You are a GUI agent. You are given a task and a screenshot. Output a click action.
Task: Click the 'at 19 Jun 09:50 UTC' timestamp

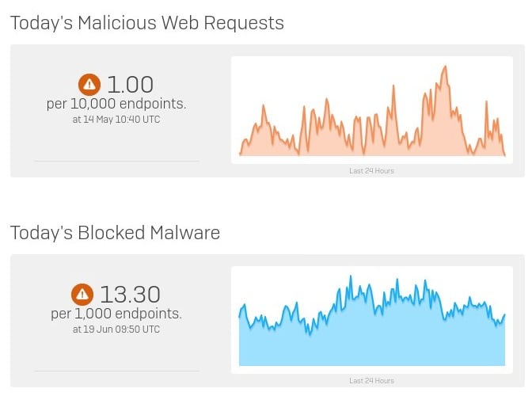click(116, 330)
